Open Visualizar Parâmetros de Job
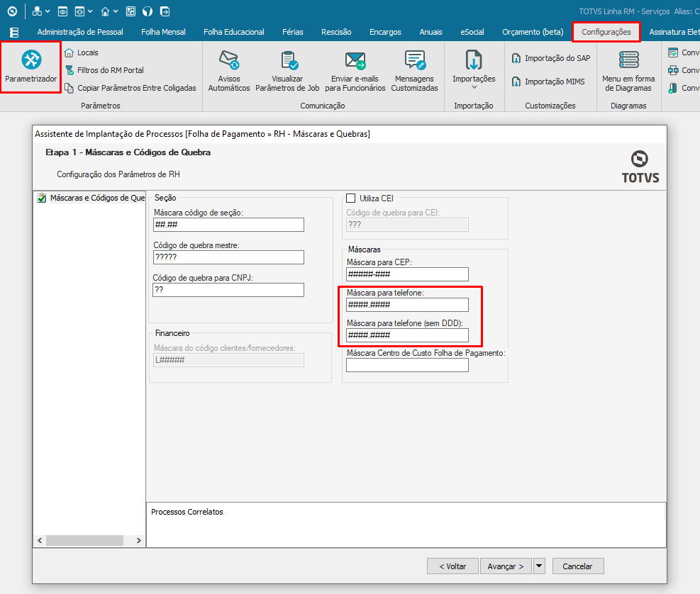 tap(287, 71)
